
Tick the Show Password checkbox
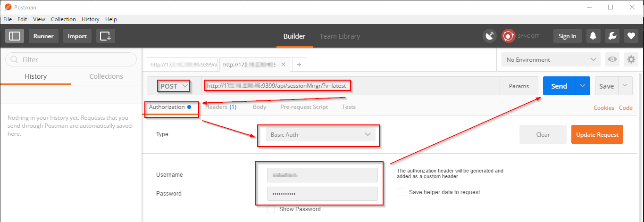coord(271,209)
